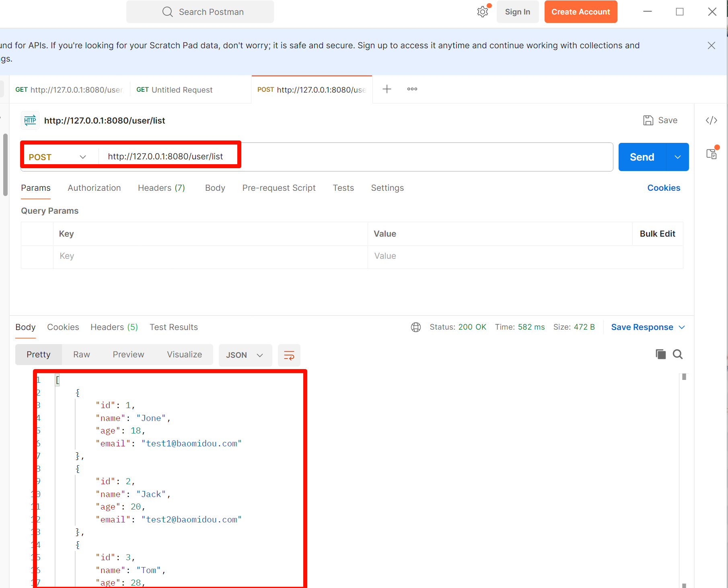Switch to the Authorization tab
The image size is (728, 588).
click(94, 188)
